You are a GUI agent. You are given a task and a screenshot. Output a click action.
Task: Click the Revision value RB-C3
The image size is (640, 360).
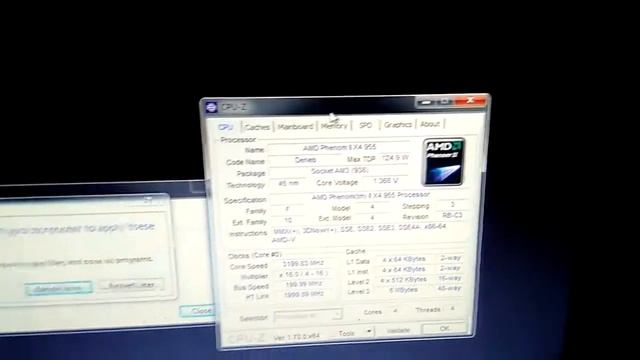point(452,215)
